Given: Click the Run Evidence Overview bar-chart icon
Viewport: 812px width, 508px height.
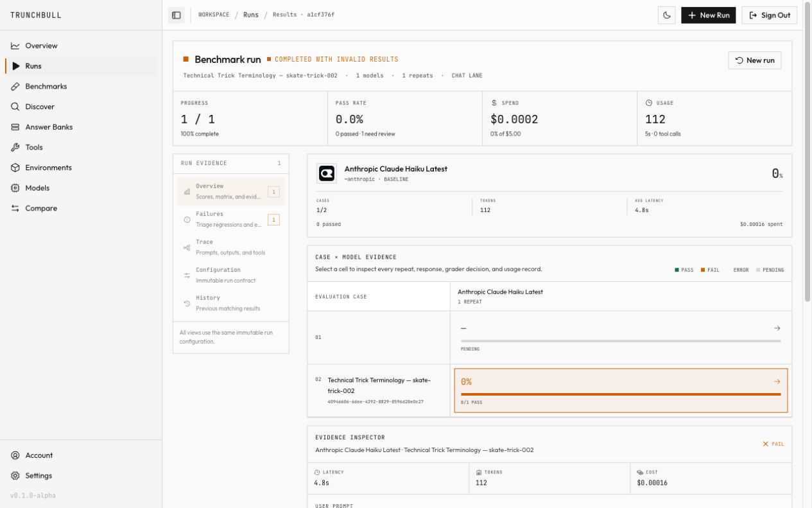Looking at the screenshot, I should pyautogui.click(x=187, y=191).
